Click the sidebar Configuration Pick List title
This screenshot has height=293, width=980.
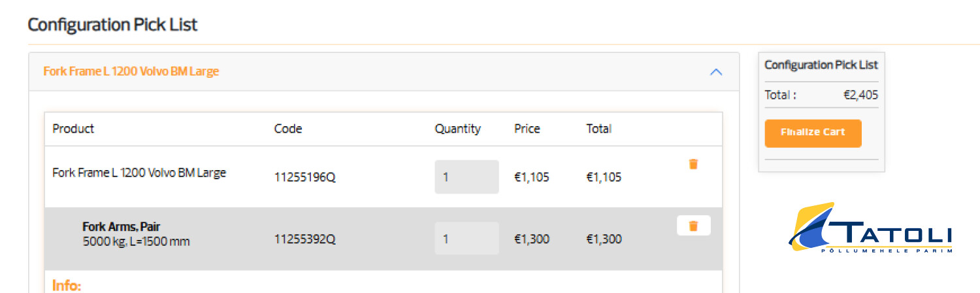click(821, 65)
